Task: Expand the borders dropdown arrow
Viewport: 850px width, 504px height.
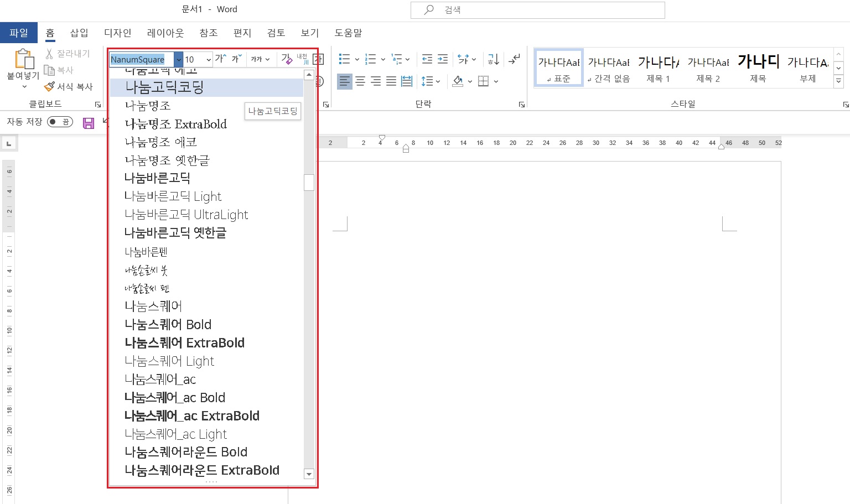Action: (x=496, y=81)
